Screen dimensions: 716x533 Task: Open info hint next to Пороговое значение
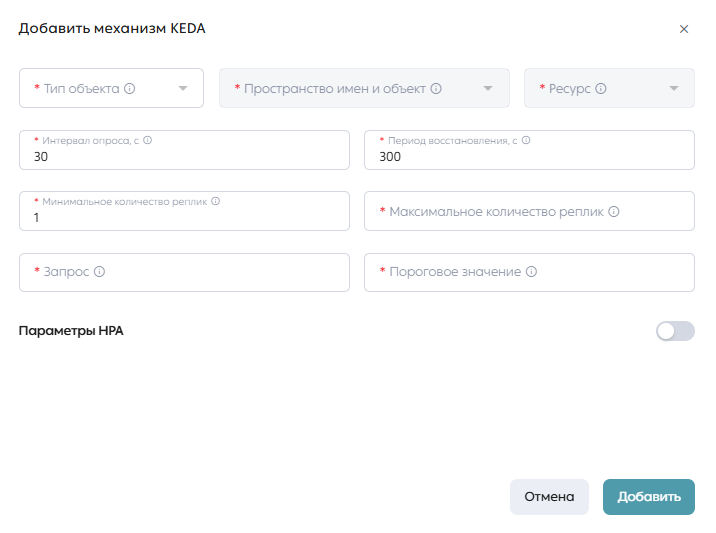(532, 272)
